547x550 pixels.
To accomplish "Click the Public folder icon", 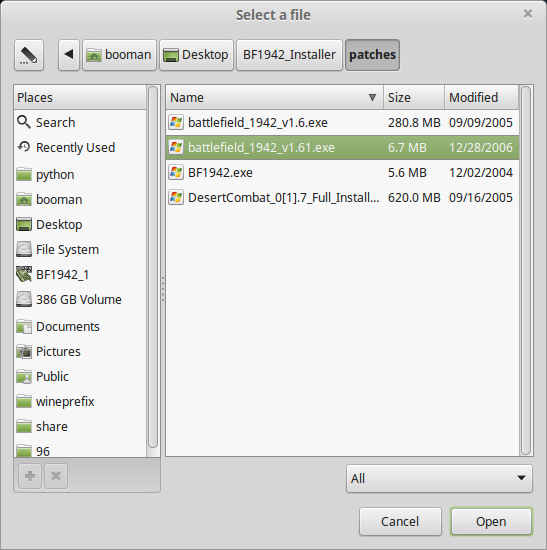I will [24, 376].
